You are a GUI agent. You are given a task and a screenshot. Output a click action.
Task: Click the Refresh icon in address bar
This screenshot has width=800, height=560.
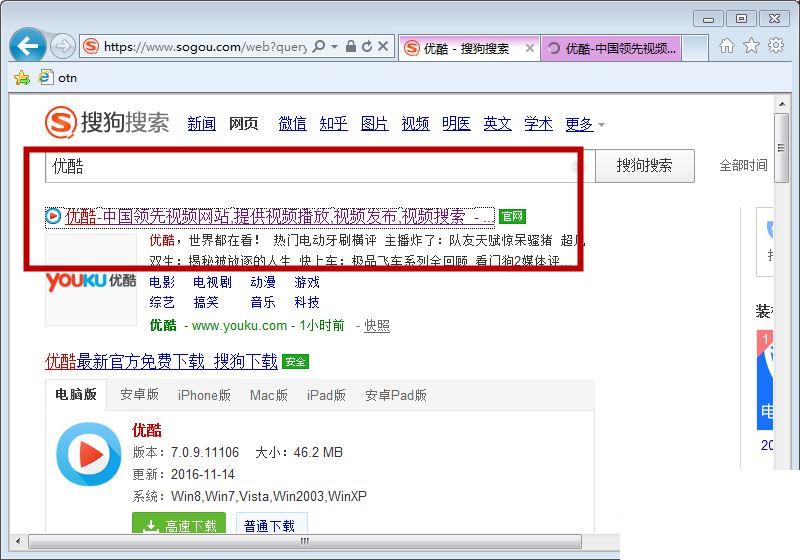coord(367,47)
